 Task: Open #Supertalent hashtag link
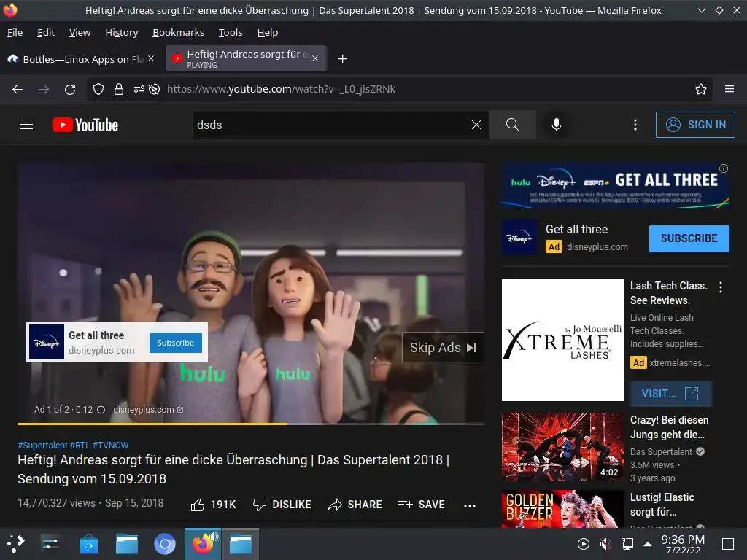[42, 446]
